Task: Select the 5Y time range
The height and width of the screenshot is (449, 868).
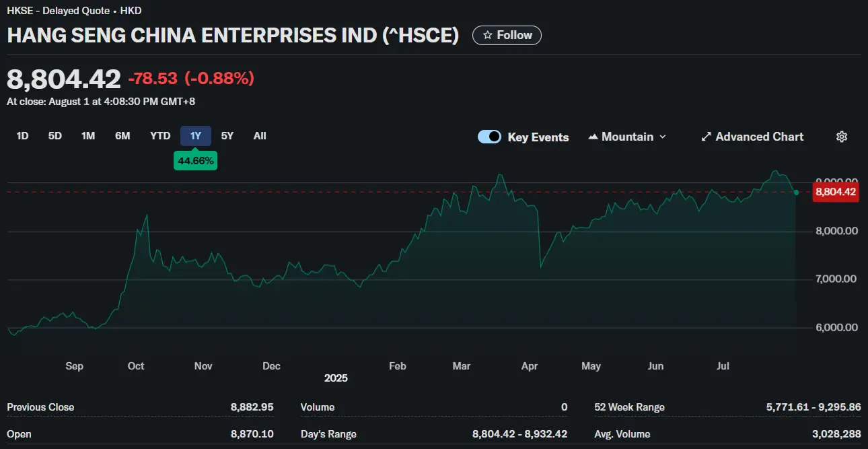Action: tap(227, 136)
